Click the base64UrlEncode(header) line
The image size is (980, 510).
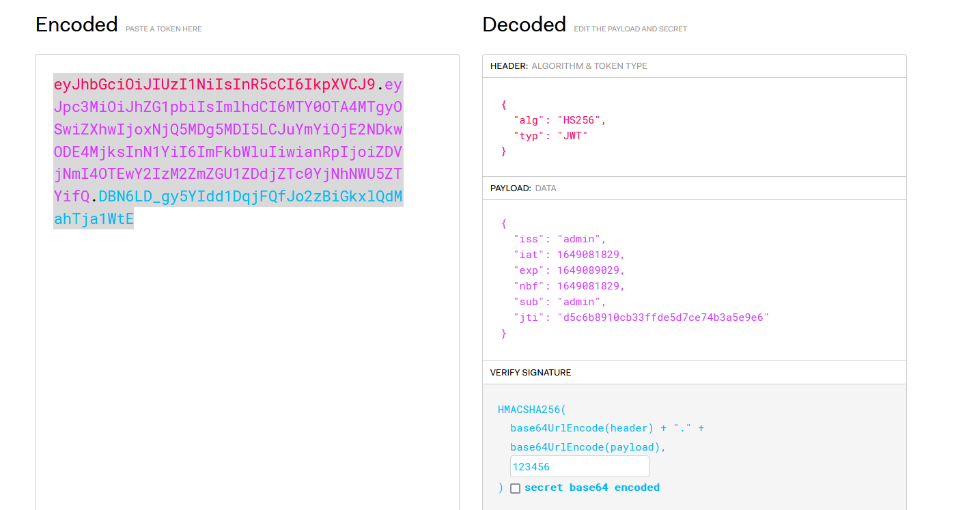(607, 428)
